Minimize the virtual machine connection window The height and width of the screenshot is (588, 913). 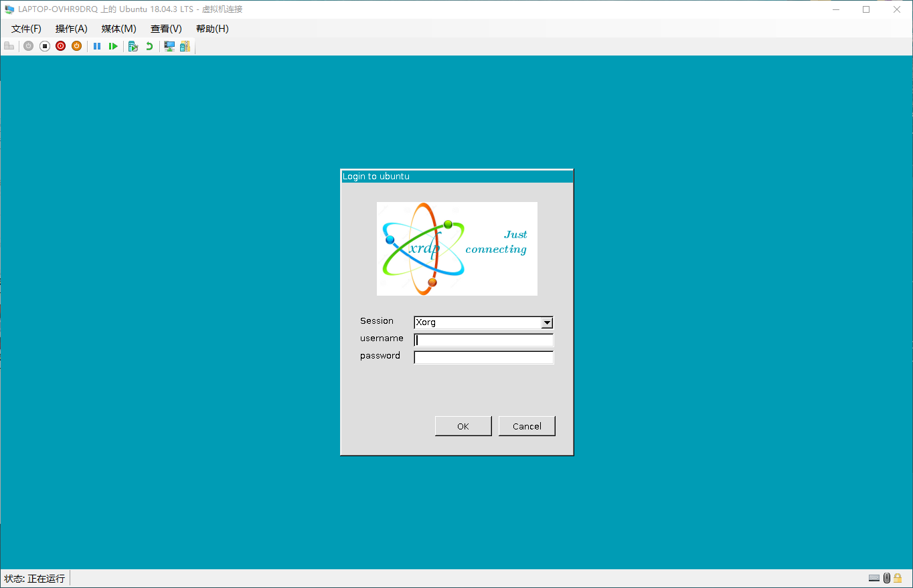tap(836, 9)
